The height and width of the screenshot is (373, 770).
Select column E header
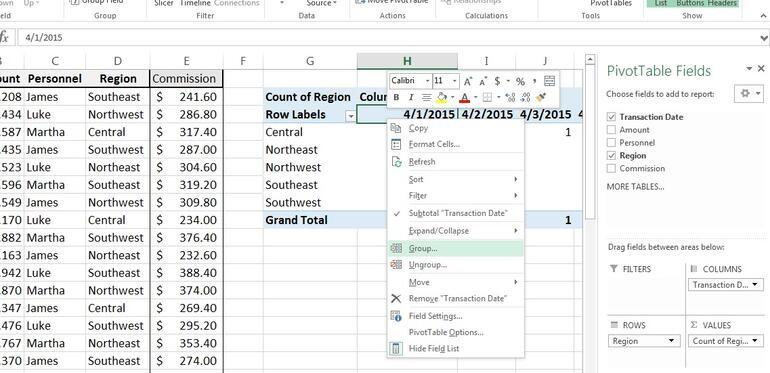pos(186,61)
